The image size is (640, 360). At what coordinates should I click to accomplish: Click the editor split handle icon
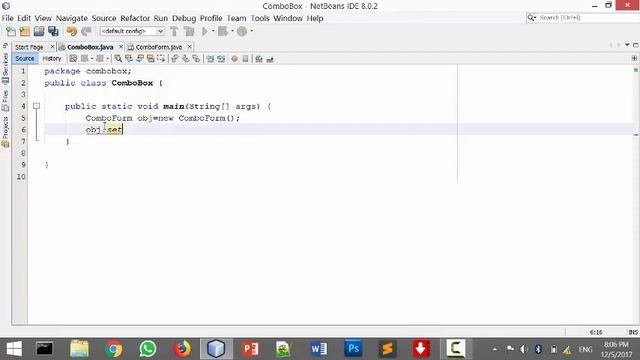634,59
